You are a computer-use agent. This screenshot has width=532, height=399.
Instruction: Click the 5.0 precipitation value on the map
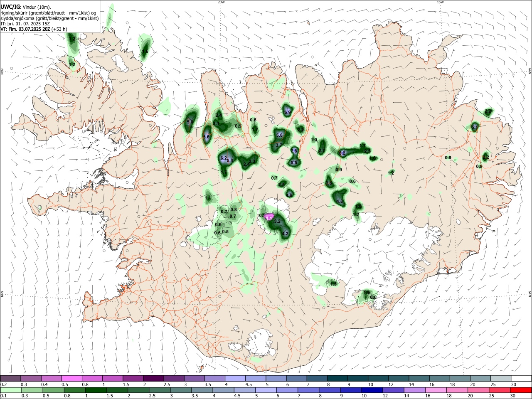[190, 122]
